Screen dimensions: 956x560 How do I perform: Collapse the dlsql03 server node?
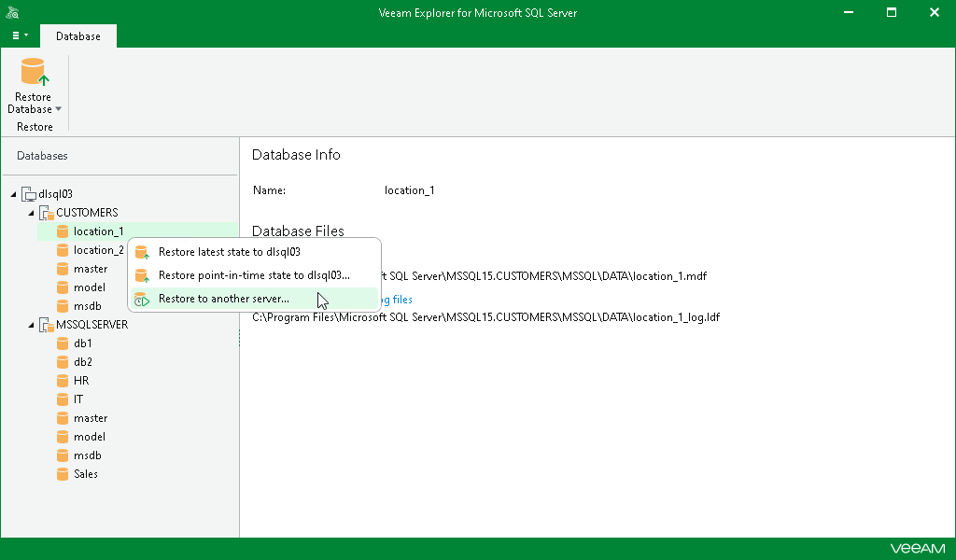(13, 194)
